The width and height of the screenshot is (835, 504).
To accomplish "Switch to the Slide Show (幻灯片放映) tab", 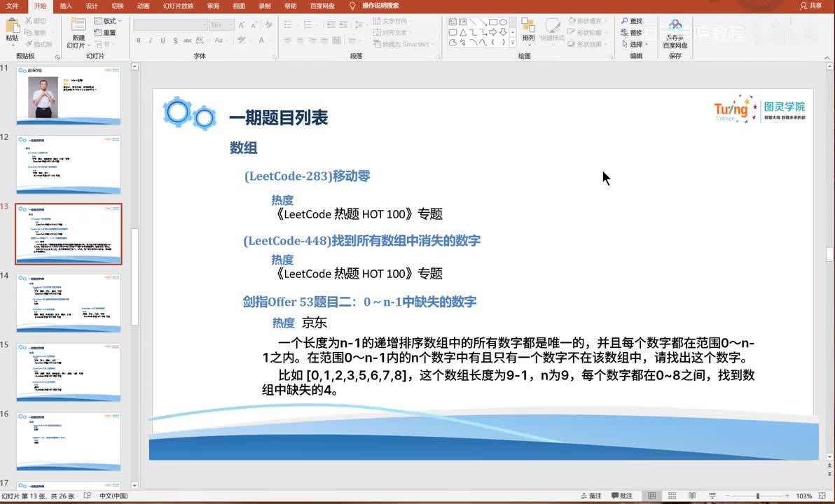I will [179, 6].
